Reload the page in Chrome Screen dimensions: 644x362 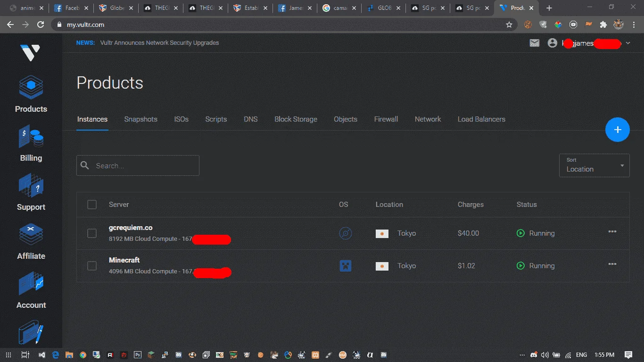point(41,25)
